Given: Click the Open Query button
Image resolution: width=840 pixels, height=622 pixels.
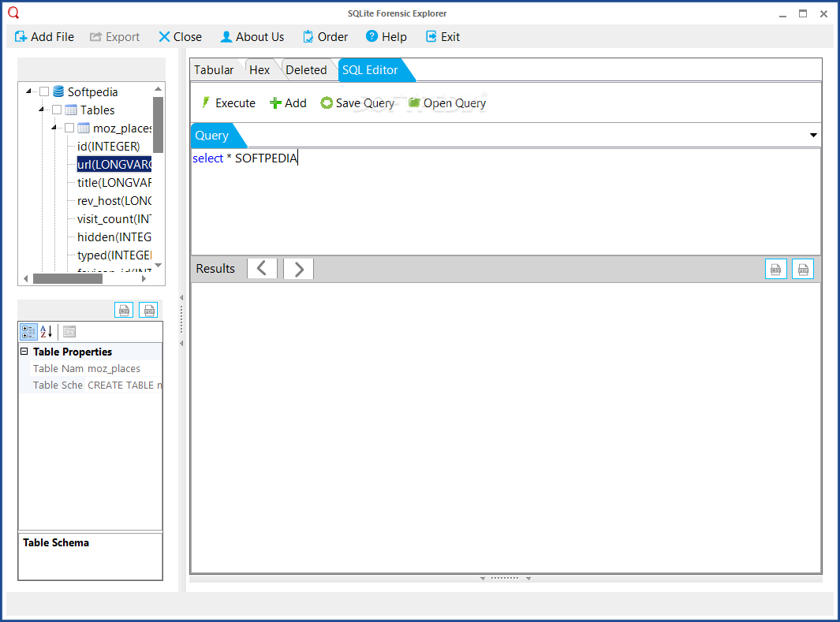Looking at the screenshot, I should [446, 102].
